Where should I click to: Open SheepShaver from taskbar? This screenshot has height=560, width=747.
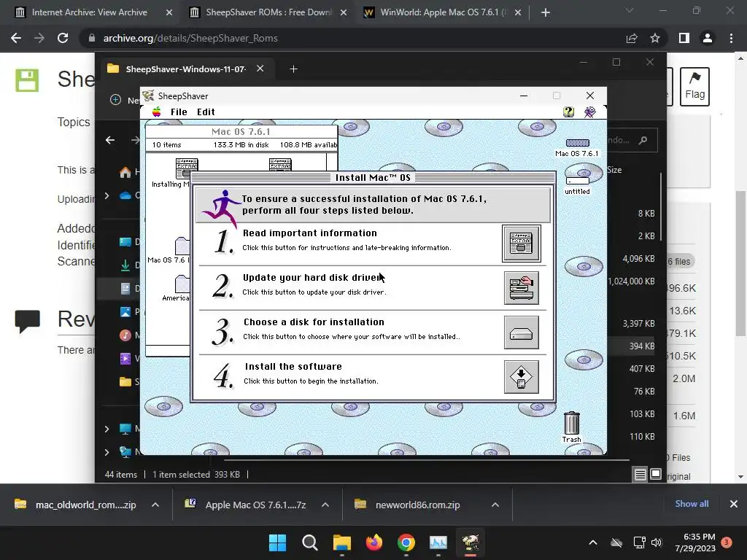click(x=471, y=542)
